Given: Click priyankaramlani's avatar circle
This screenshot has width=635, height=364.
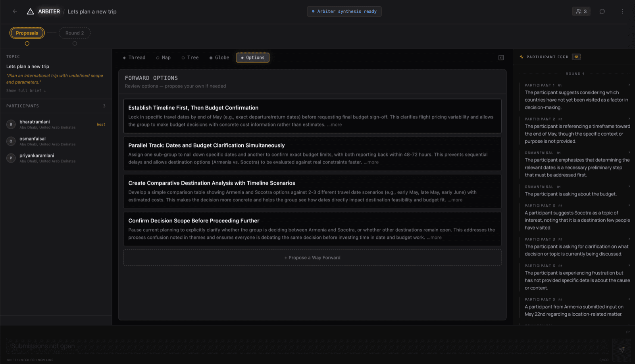Looking at the screenshot, I should (x=11, y=158).
